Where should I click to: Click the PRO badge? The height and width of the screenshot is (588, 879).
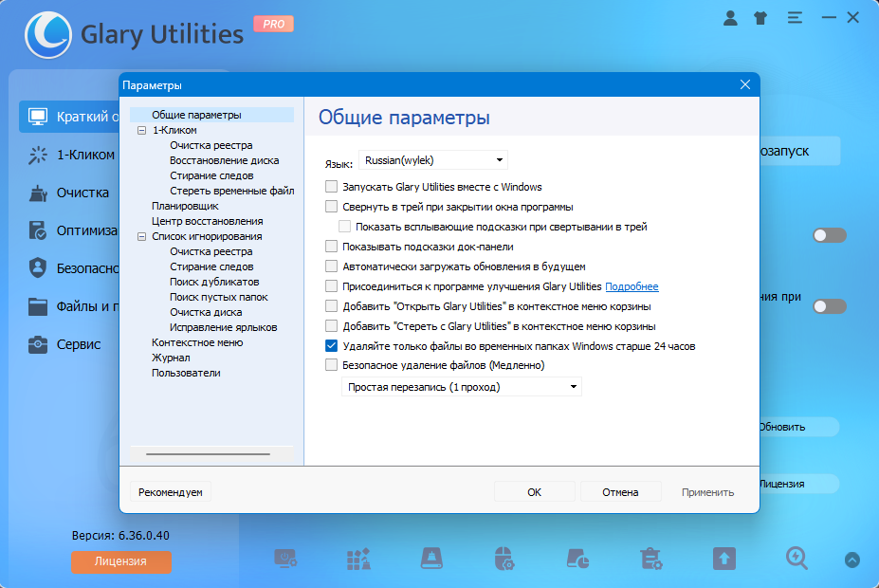click(274, 24)
